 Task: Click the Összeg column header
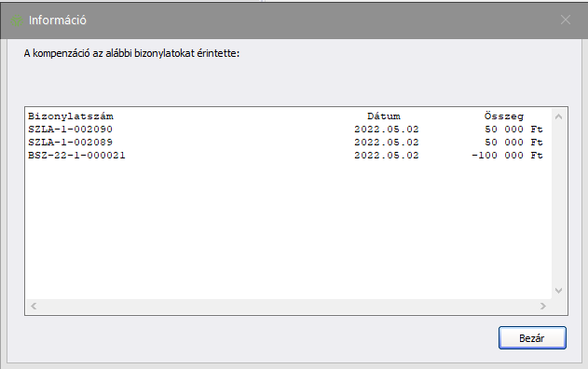(503, 116)
